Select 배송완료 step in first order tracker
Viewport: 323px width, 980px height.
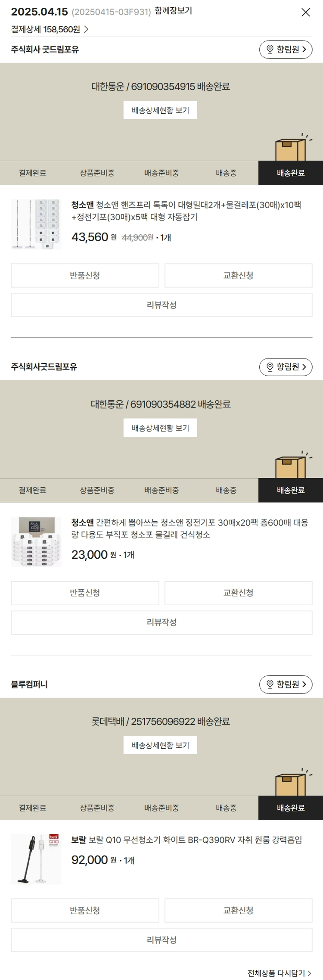coord(291,173)
